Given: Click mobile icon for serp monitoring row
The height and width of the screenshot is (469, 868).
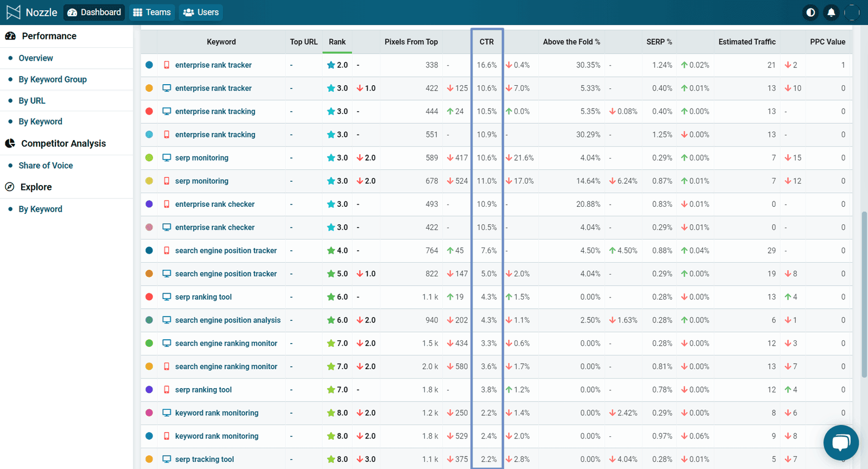Looking at the screenshot, I should click(167, 181).
